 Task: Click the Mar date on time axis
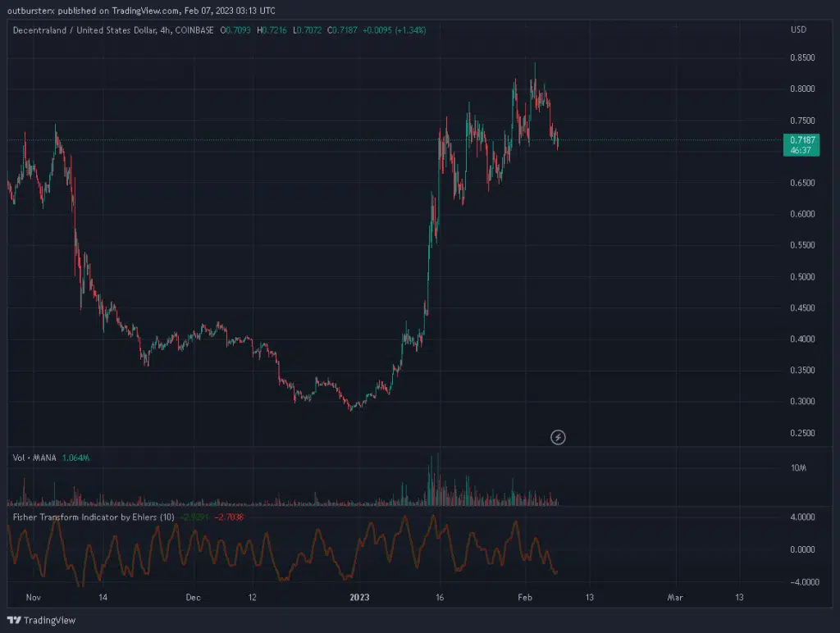(675, 597)
